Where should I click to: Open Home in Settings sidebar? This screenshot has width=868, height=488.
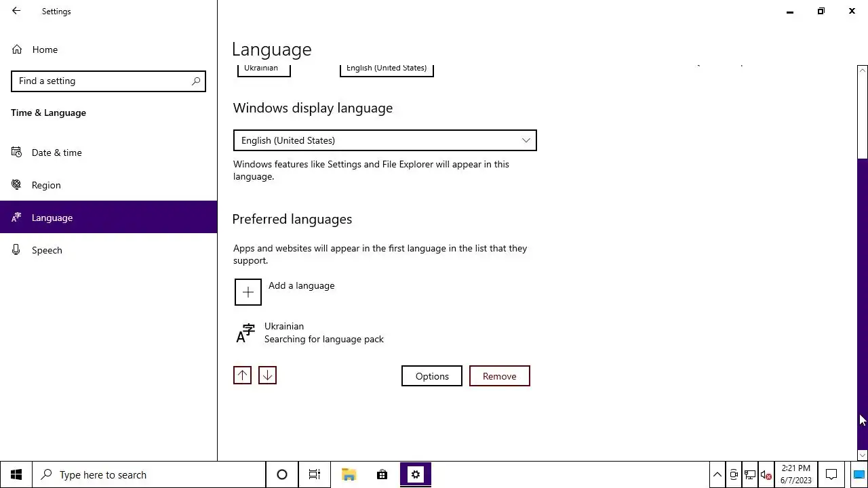coord(108,49)
